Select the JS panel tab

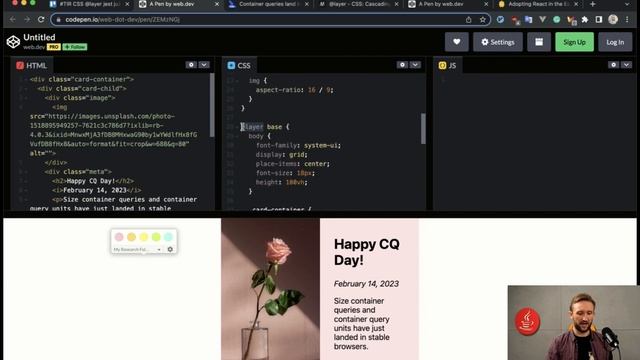coord(448,65)
